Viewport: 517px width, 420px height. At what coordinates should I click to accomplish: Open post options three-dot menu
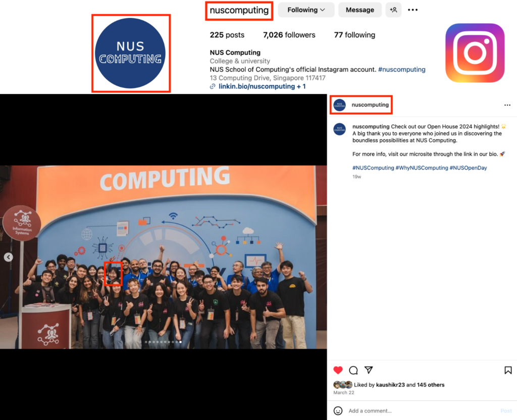point(507,105)
